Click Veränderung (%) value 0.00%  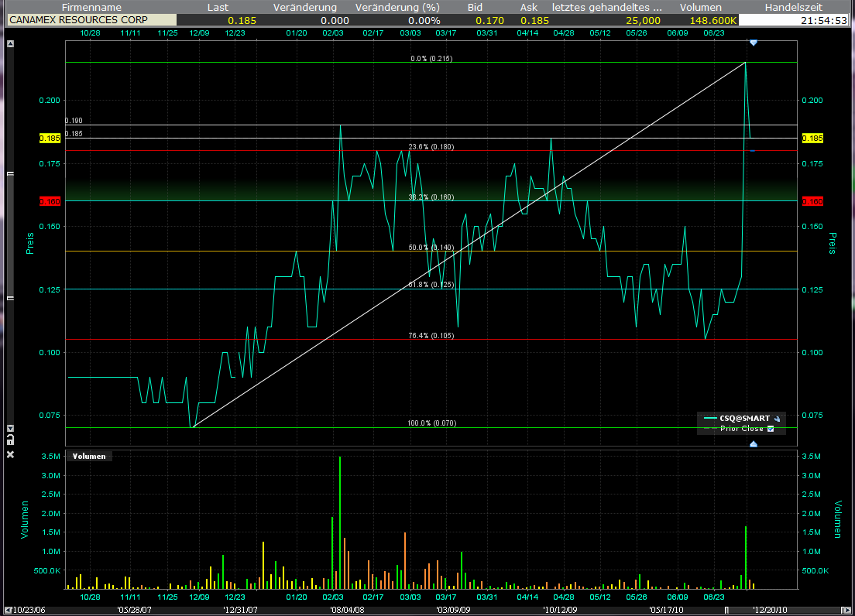424,20
